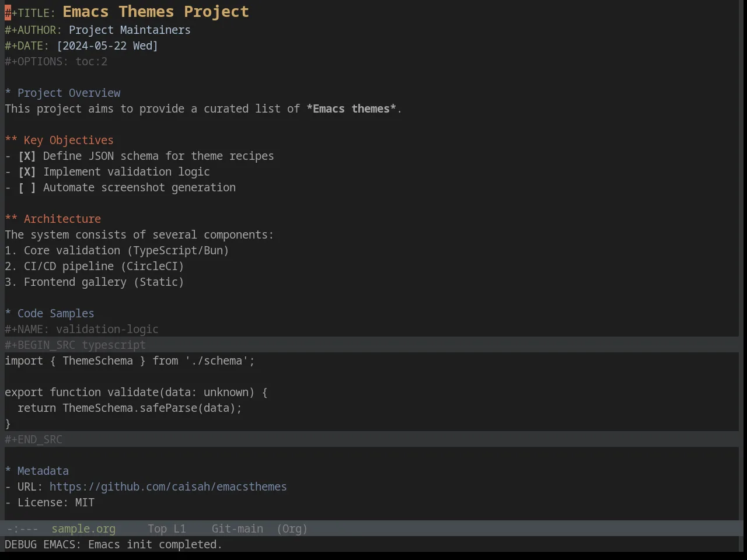Collapse the 'Code Samples' heading
Viewport: 747px width, 560px height.
[50, 314]
